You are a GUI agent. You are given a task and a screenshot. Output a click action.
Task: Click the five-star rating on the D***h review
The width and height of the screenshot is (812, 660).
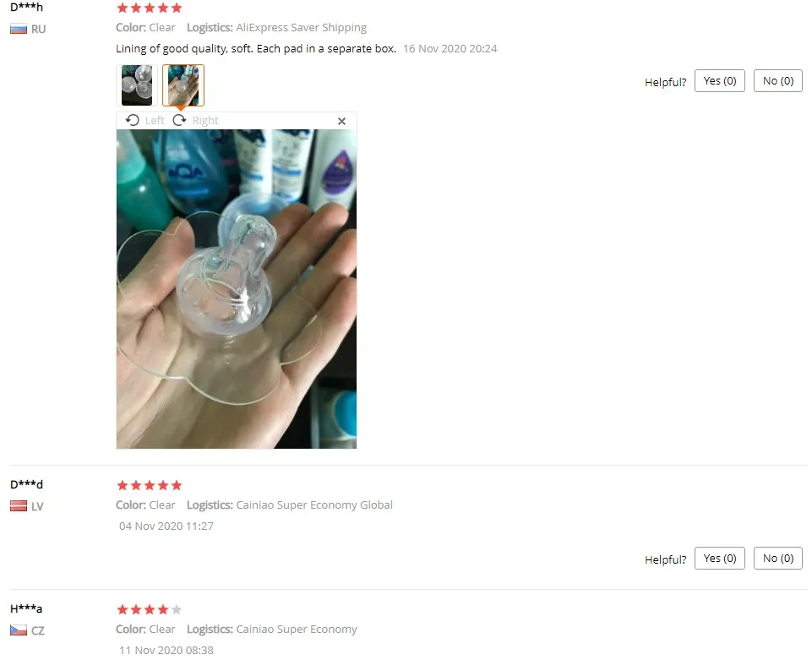[150, 8]
